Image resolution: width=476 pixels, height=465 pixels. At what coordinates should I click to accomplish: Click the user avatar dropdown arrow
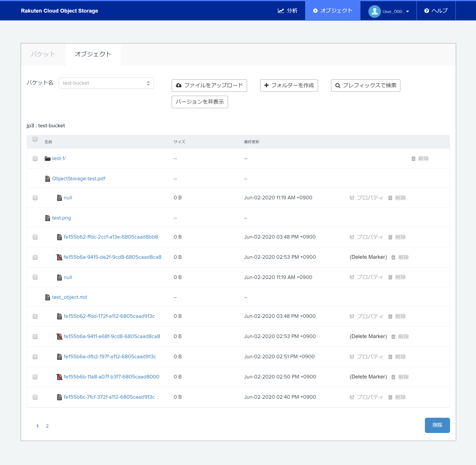408,11
